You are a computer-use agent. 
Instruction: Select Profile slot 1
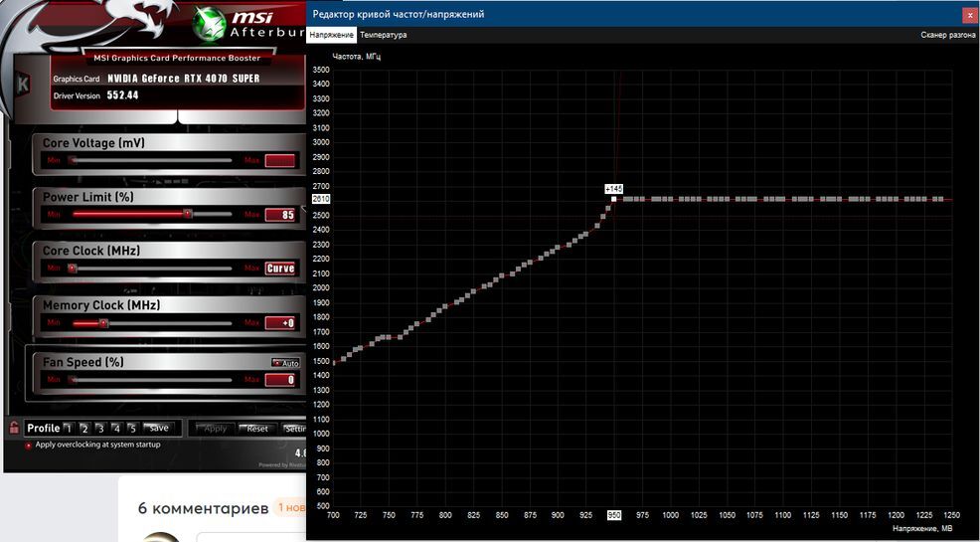pyautogui.click(x=69, y=429)
